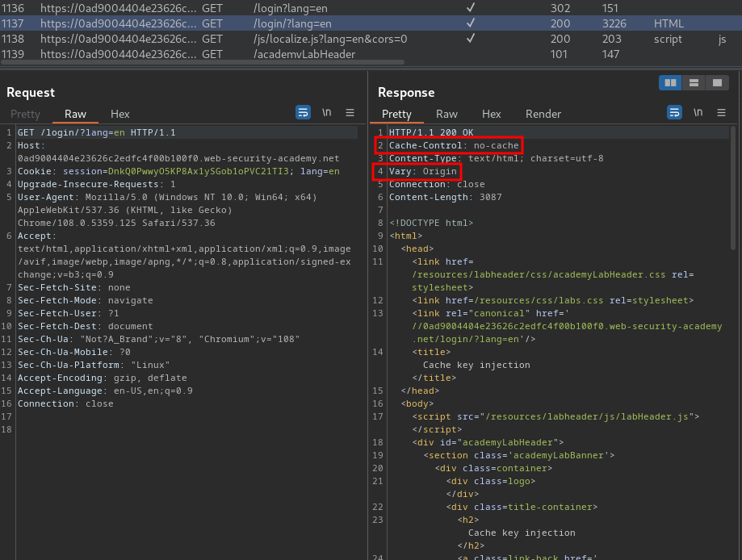The width and height of the screenshot is (742, 560).
Task: Click the Request panel heading
Action: (x=31, y=93)
